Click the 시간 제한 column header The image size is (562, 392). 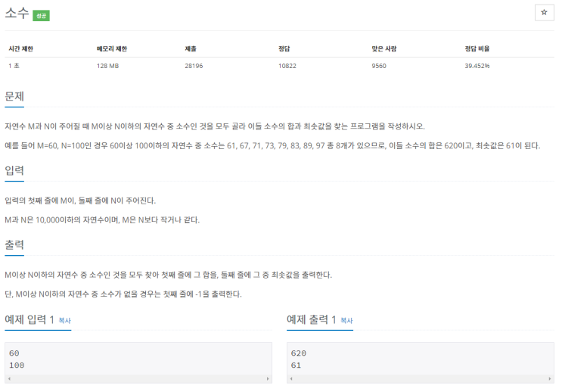pyautogui.click(x=20, y=48)
